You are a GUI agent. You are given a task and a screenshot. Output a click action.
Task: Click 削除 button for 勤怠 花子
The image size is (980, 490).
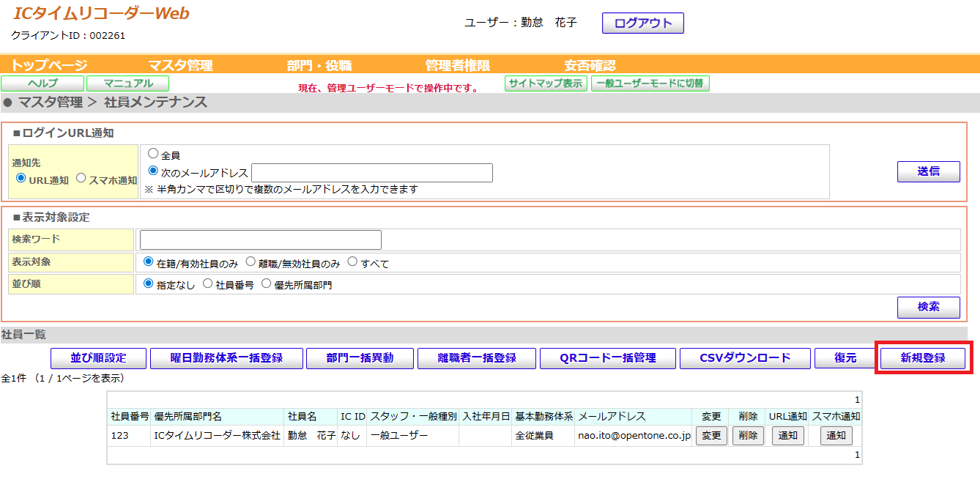point(747,436)
